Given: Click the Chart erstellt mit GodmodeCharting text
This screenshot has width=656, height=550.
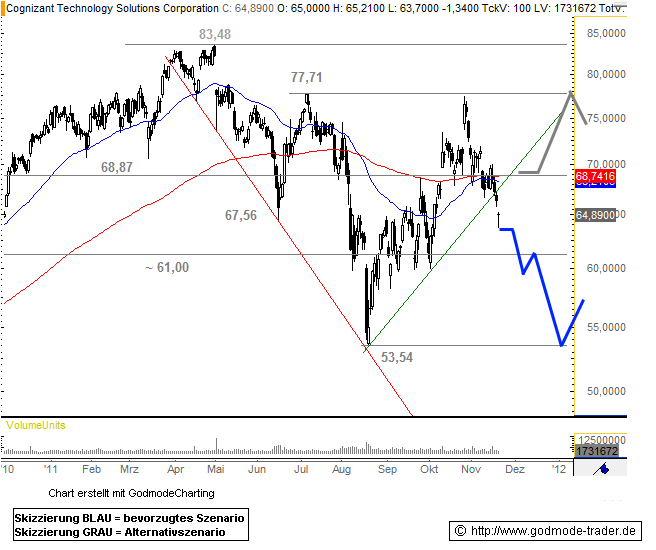Looking at the screenshot, I should pos(130,493).
